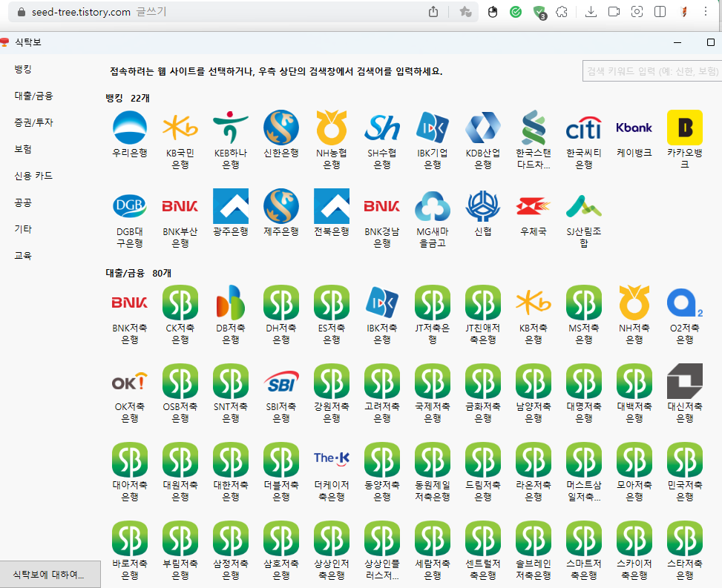Viewport: 722px width, 588px height.
Task: Open the browser extensions puzzle icon
Action: [562, 12]
